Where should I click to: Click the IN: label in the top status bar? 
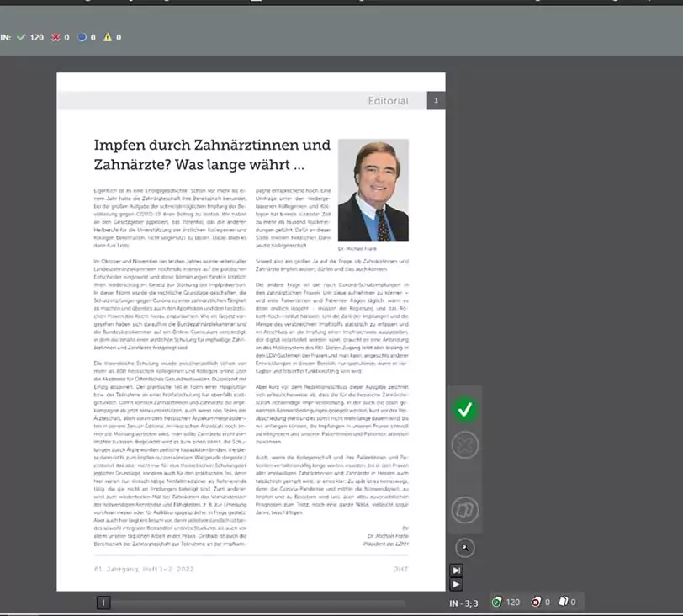[6, 38]
